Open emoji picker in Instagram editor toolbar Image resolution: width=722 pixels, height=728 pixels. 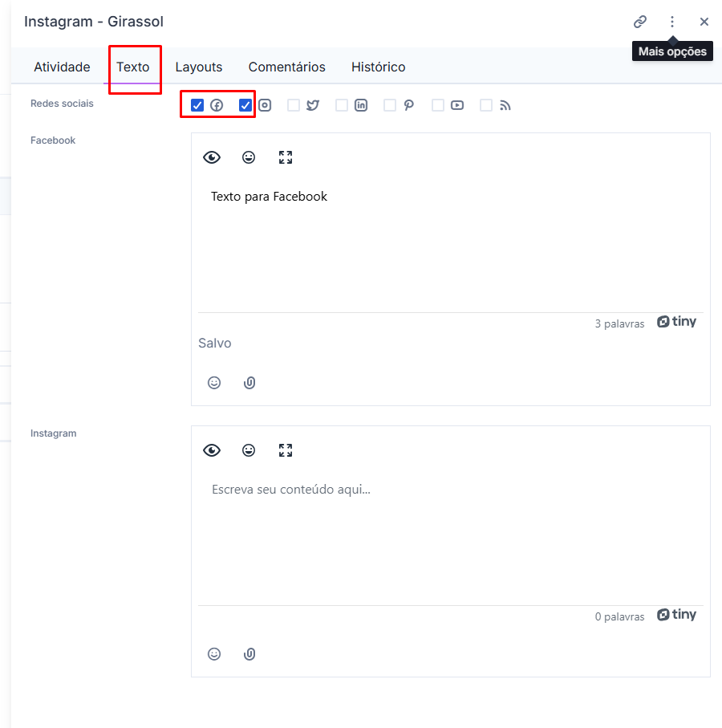[249, 450]
